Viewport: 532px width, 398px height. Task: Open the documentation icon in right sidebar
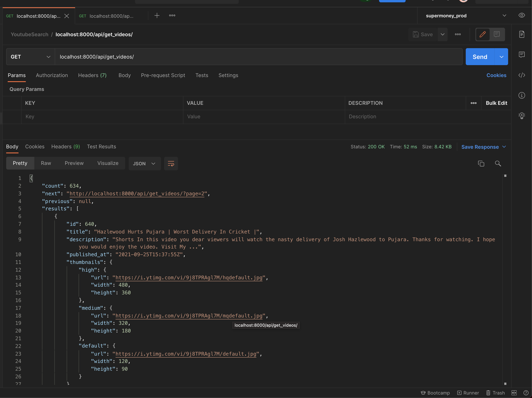coord(521,34)
